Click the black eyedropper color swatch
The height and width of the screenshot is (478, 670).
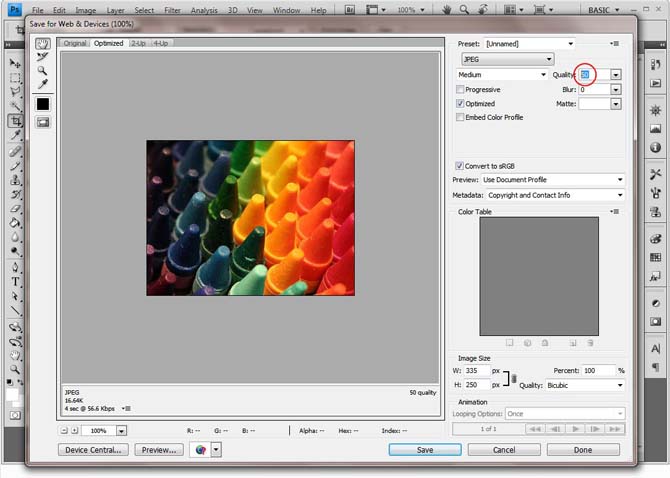(43, 104)
